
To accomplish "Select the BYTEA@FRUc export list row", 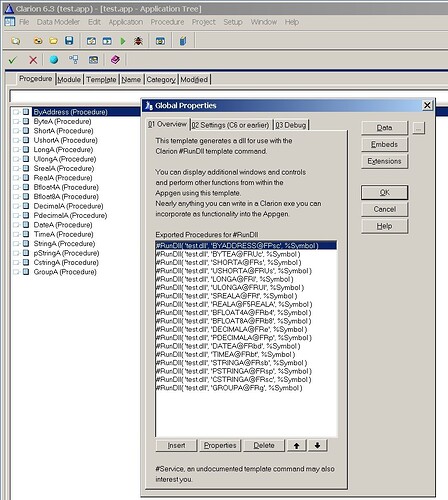I will pos(246,254).
